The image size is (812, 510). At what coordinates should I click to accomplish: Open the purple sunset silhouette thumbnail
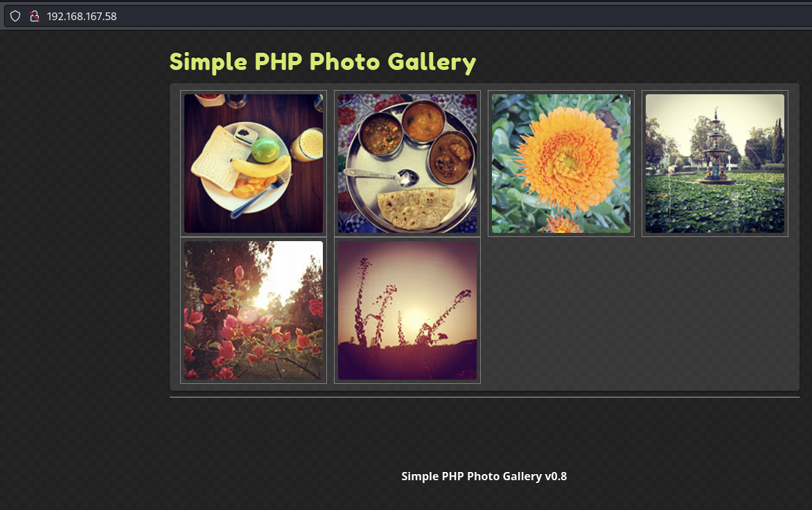(407, 310)
